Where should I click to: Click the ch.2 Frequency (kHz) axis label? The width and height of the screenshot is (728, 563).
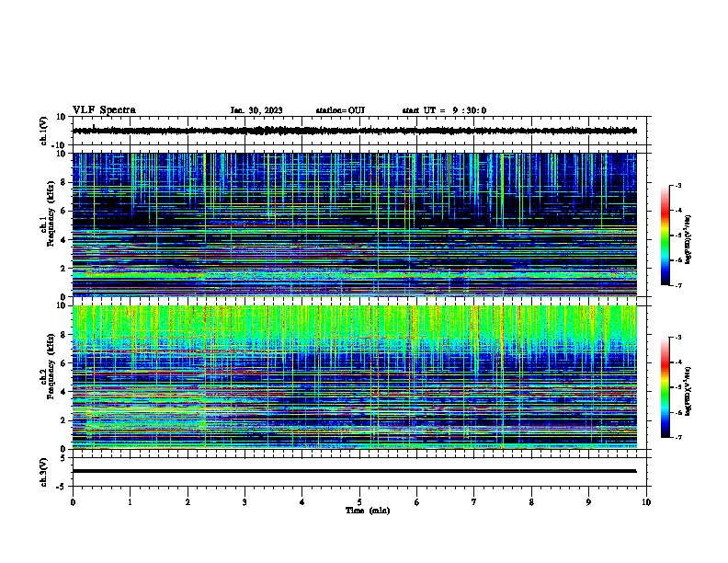[x=48, y=366]
